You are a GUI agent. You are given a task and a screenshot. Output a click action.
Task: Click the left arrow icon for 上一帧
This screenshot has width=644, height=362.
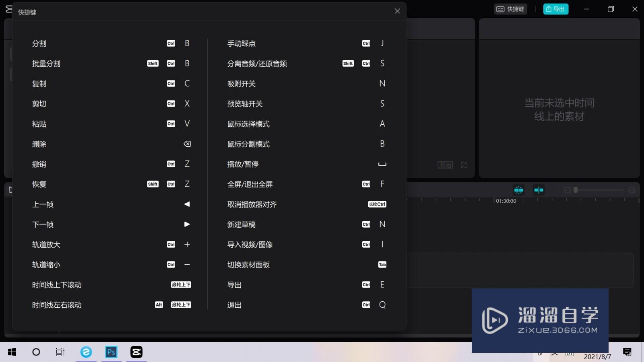pos(187,204)
